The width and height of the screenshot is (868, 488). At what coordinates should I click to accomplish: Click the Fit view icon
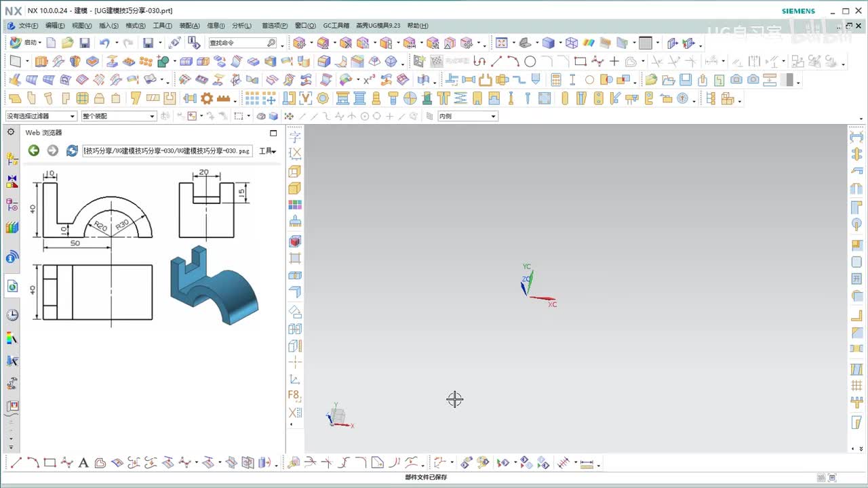[x=502, y=43]
